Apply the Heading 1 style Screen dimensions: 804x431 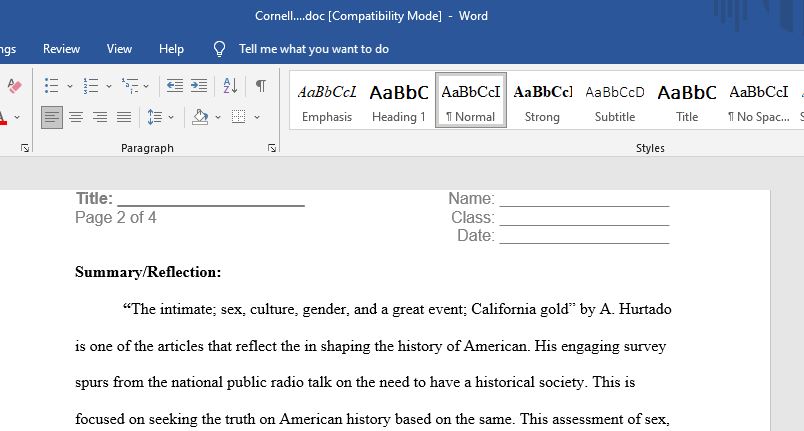[x=399, y=100]
